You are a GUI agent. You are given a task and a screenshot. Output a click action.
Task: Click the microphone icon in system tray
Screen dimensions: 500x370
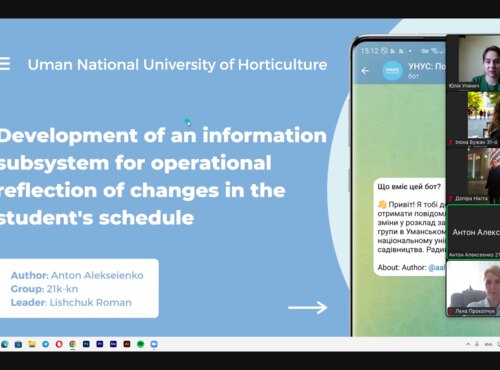(477, 344)
